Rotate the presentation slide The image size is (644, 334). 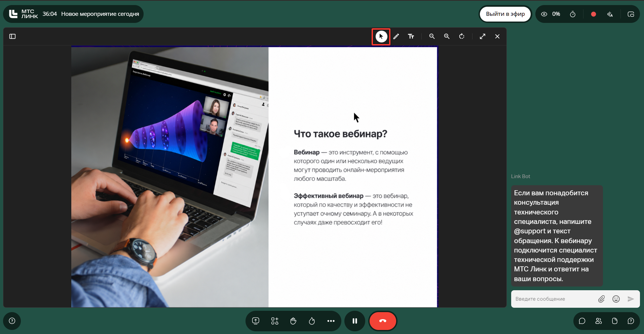tap(462, 36)
